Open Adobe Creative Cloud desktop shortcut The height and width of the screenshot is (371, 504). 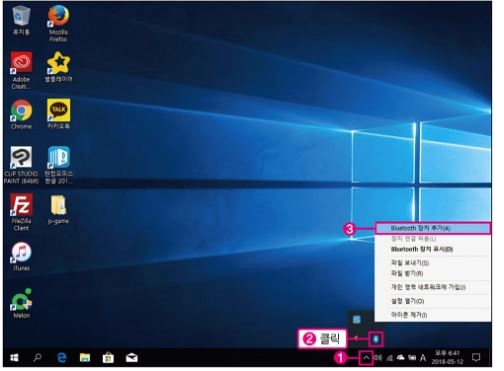[x=21, y=71]
